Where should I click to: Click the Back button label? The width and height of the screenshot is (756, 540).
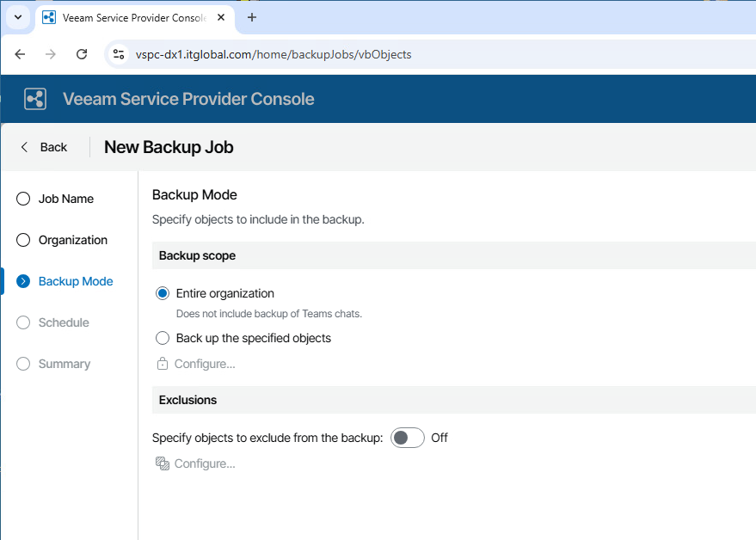point(53,147)
